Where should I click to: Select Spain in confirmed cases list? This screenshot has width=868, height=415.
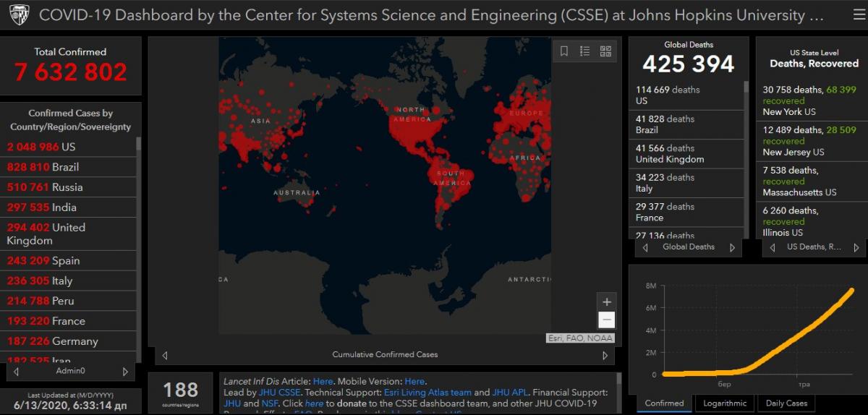click(x=68, y=261)
